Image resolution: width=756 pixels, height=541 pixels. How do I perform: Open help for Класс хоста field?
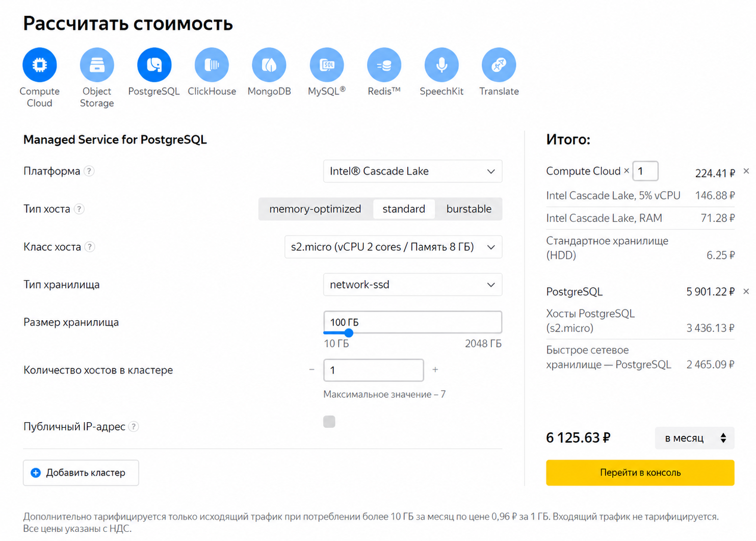tap(90, 247)
